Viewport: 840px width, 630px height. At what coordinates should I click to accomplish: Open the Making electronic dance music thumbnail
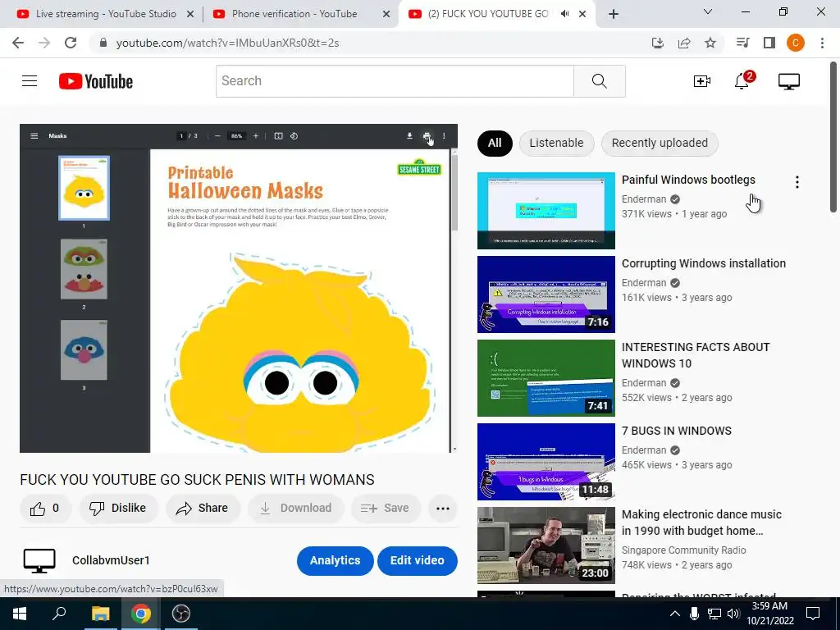pyautogui.click(x=546, y=546)
